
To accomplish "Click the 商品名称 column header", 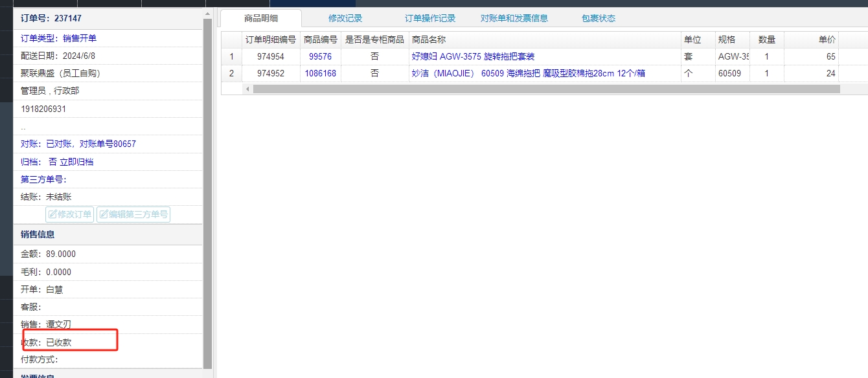I will tap(545, 39).
